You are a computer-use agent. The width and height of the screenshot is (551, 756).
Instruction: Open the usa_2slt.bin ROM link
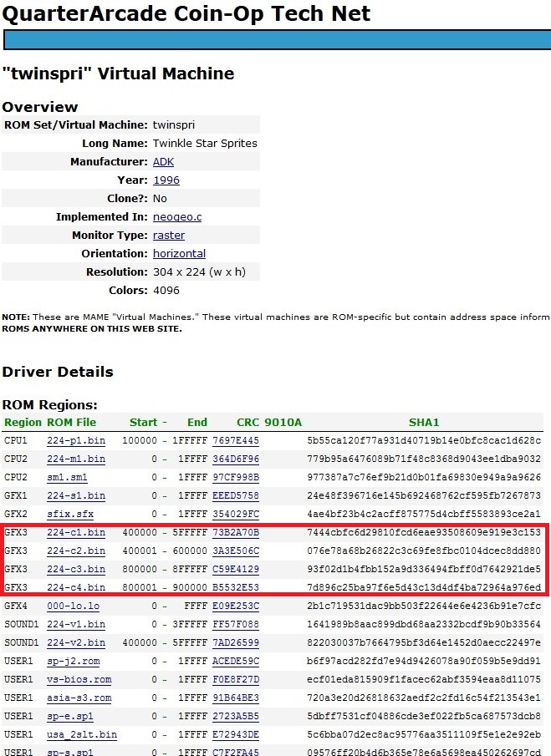82,734
